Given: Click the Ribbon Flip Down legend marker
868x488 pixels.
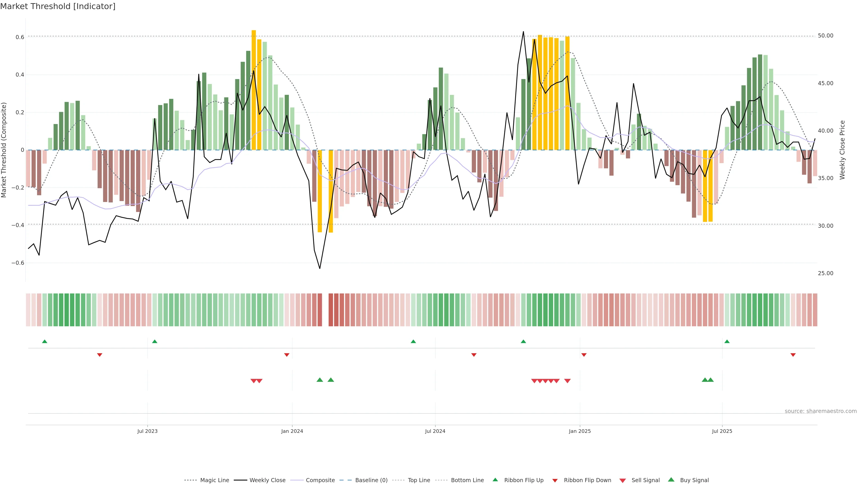Looking at the screenshot, I should (555, 481).
